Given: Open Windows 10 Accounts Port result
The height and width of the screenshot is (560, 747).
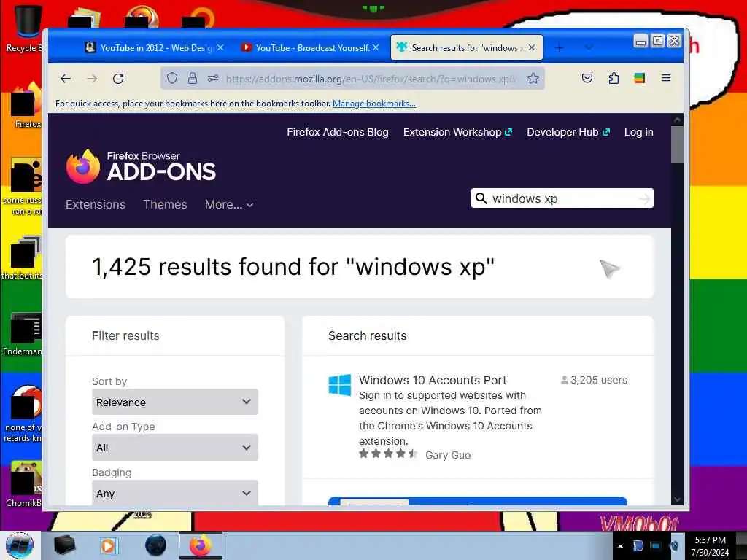Looking at the screenshot, I should pyautogui.click(x=433, y=380).
